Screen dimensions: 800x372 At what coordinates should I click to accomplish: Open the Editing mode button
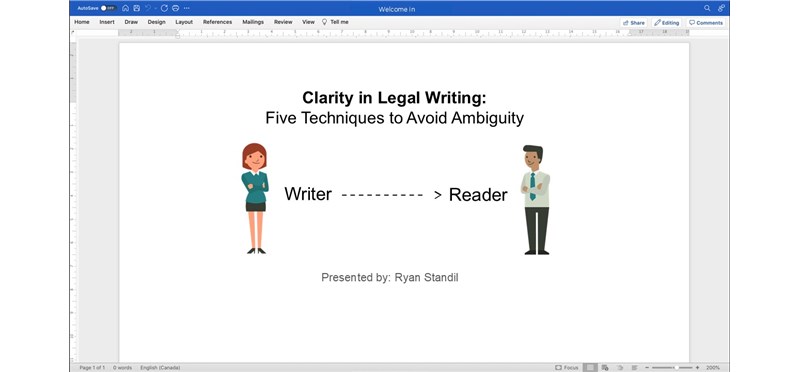pyautogui.click(x=667, y=23)
